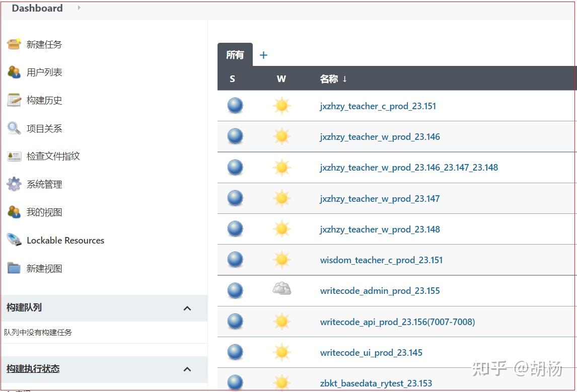Viewport: 577px width, 392px height.
Task: Open 用户列表 in sidebar
Action: [x=44, y=72]
